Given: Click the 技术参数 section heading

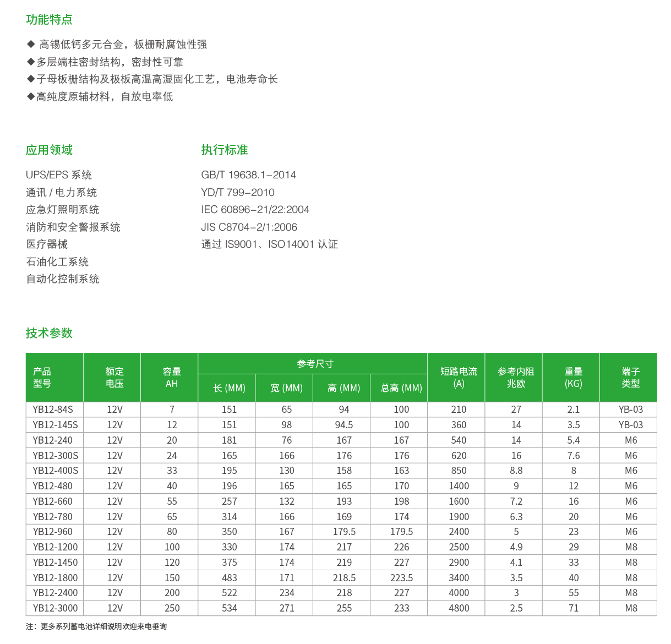Looking at the screenshot, I should [x=49, y=333].
